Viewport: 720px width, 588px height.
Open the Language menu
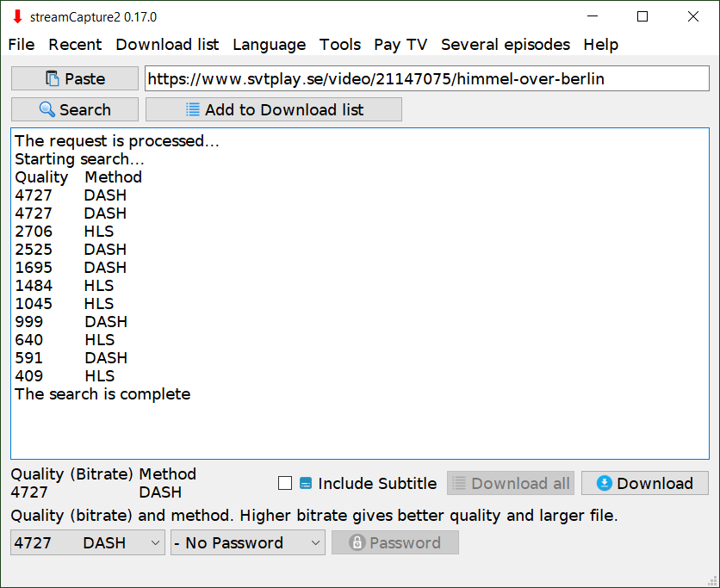coord(269,45)
